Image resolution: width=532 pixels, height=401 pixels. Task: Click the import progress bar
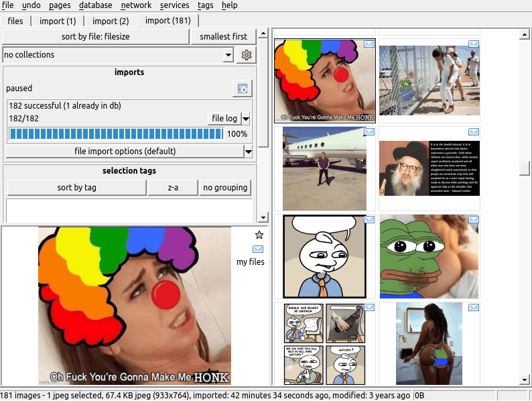pos(117,134)
